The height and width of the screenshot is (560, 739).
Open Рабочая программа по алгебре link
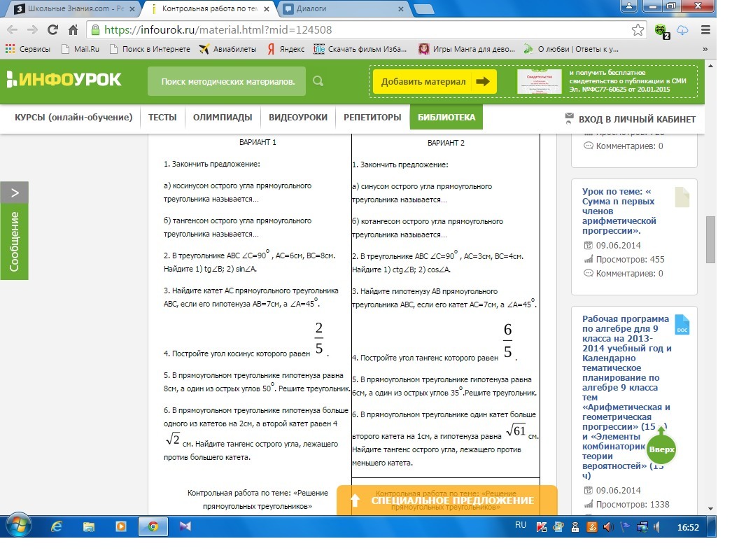click(x=626, y=397)
